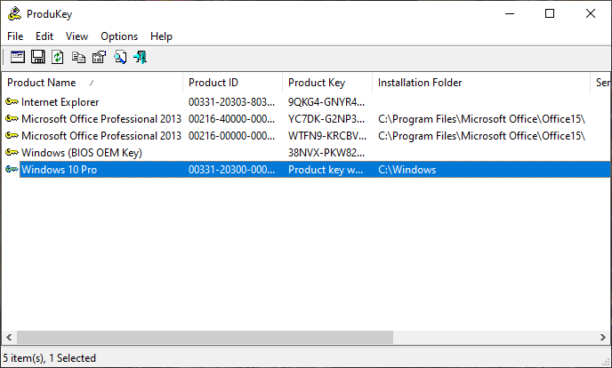Click the horizontal scrollbar left arrow
The width and height of the screenshot is (612, 368).
pyautogui.click(x=9, y=337)
